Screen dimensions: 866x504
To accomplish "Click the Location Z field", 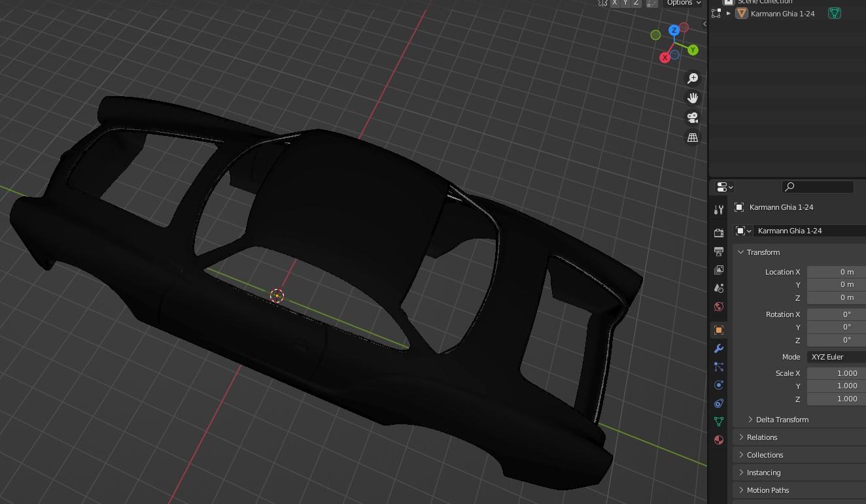I will click(837, 297).
